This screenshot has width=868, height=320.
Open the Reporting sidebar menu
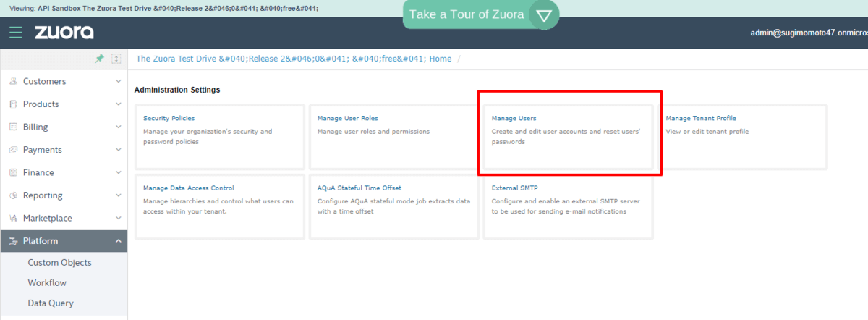tap(64, 195)
